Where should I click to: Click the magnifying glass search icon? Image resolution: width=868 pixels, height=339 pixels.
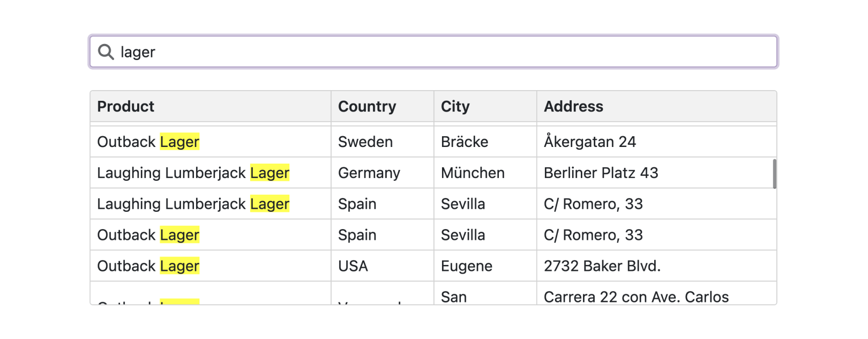click(106, 52)
